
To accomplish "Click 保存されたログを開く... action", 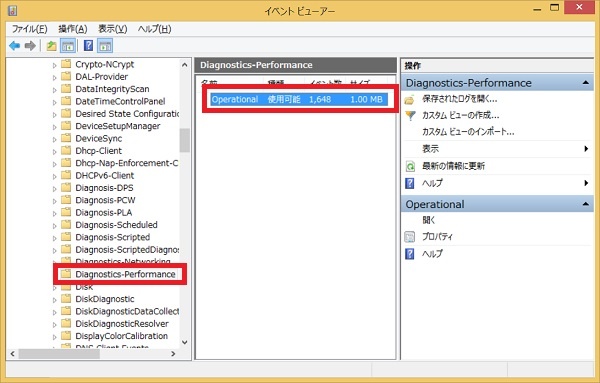I will point(460,99).
